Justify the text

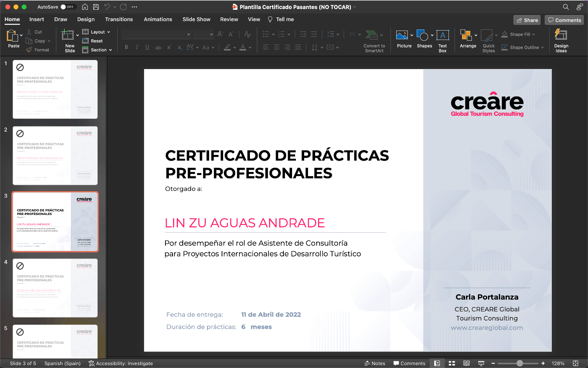(298, 47)
